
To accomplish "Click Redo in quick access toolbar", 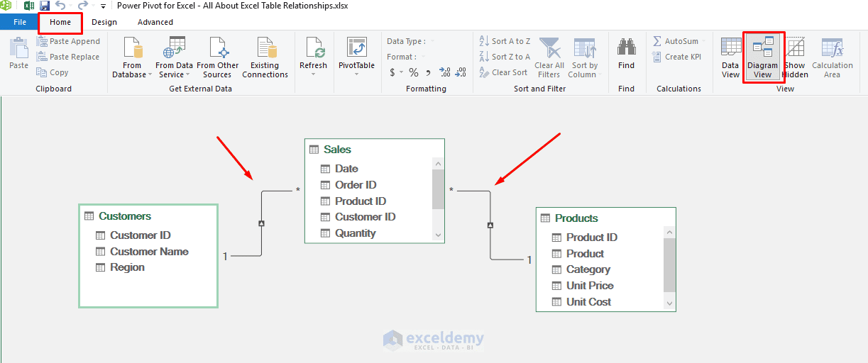I will pos(82,6).
